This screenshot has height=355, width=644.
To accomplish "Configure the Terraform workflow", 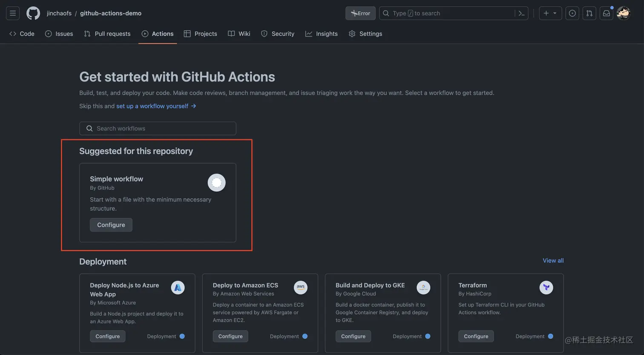I will tap(476, 336).
